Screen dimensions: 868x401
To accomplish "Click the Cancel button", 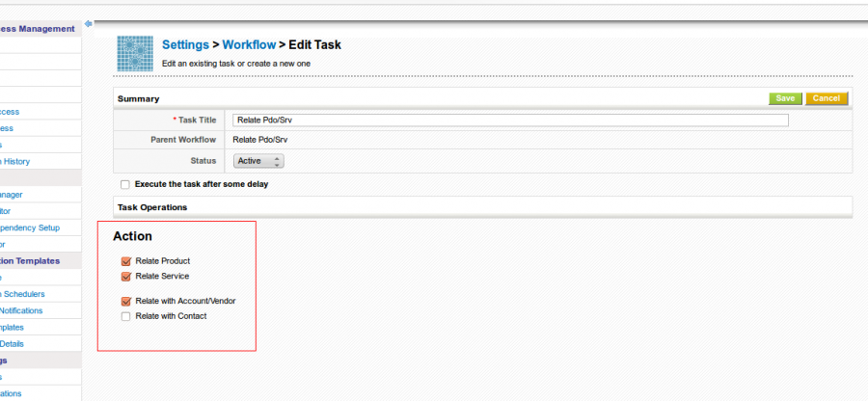I will pos(826,98).
